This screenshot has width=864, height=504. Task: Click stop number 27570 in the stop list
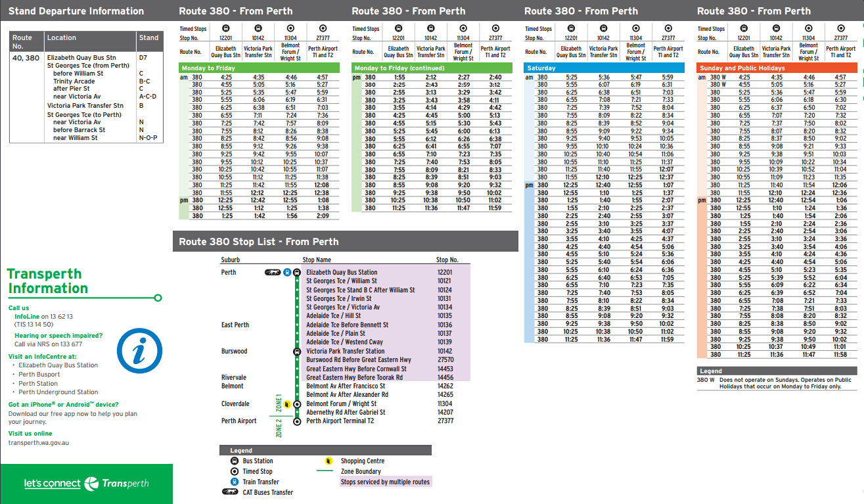coord(445,360)
